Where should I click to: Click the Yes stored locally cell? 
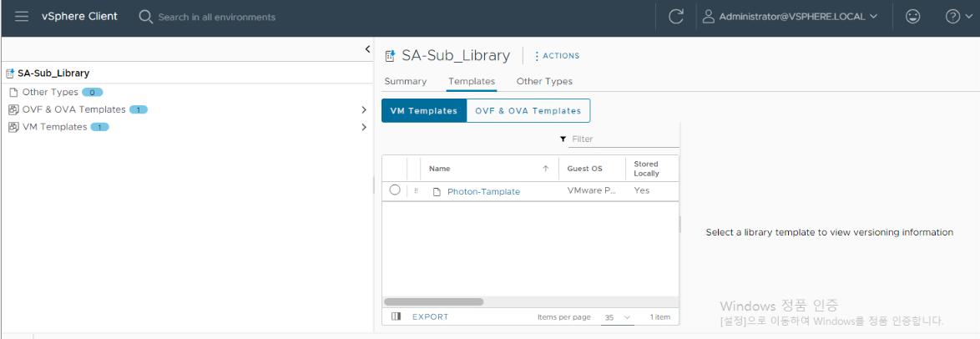[641, 190]
